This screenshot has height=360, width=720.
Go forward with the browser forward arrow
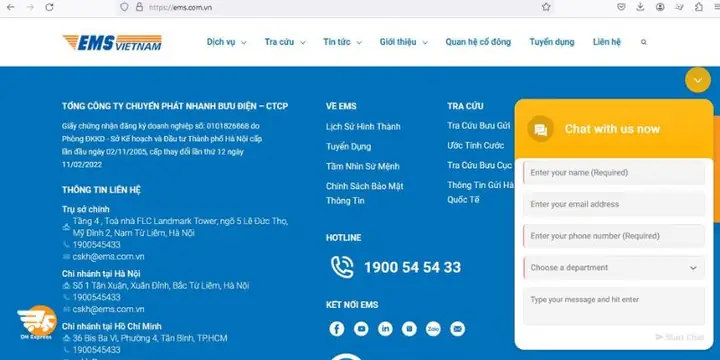pyautogui.click(x=30, y=7)
